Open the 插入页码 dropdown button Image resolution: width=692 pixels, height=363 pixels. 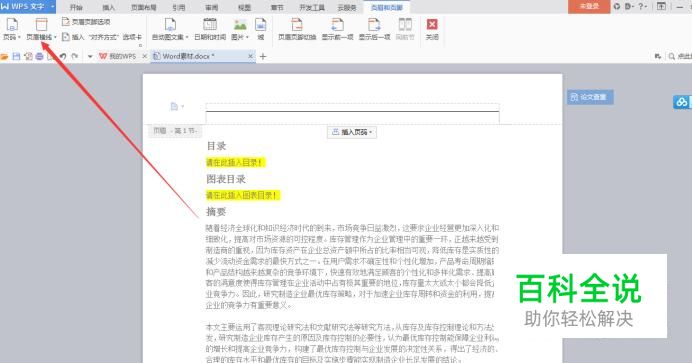tap(352, 132)
